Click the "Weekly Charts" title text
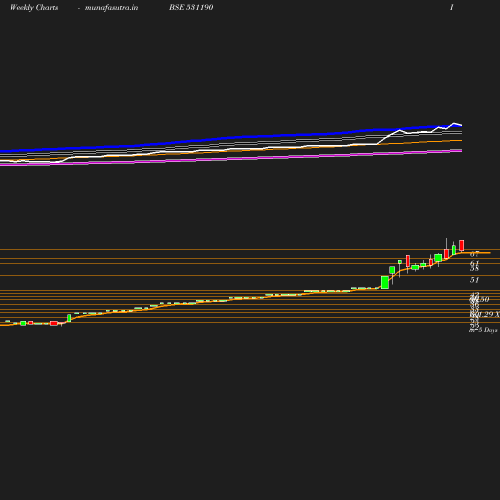The image size is (500, 500). click(34, 7)
